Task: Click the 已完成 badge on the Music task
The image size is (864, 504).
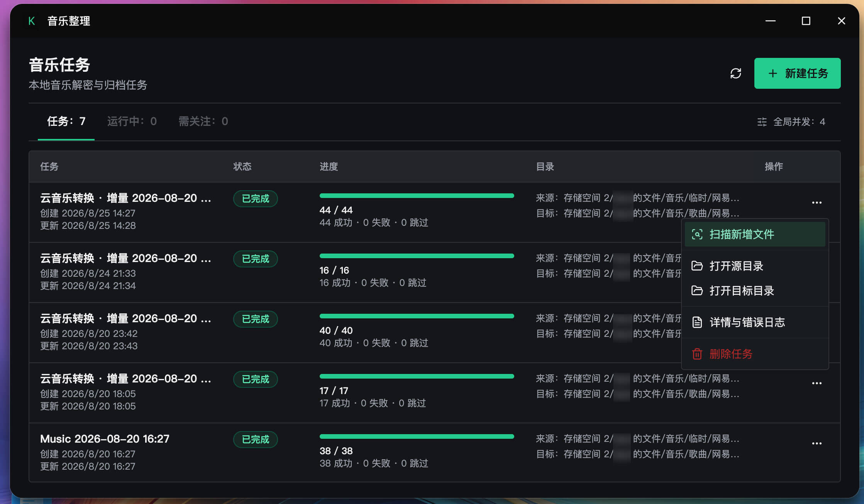Action: (x=255, y=440)
